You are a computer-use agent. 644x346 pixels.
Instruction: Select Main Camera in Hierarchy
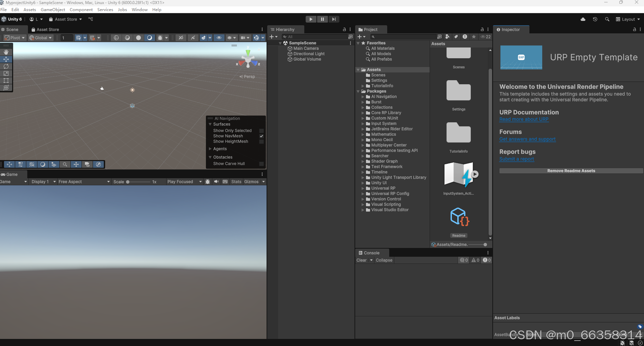tap(306, 49)
